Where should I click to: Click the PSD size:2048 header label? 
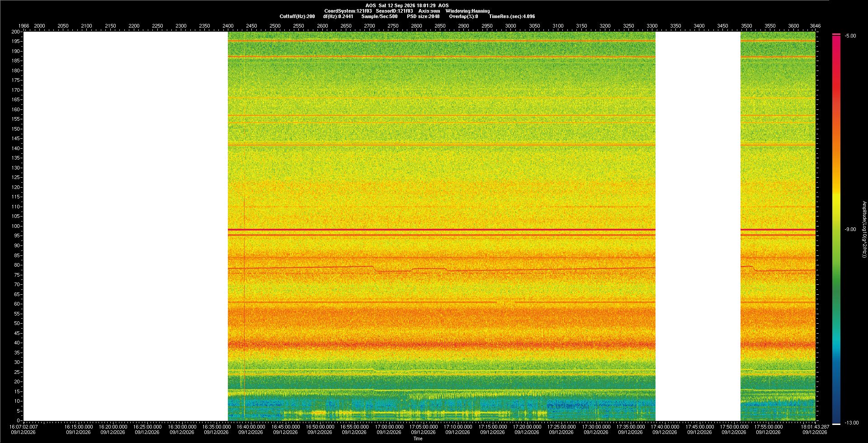(x=423, y=16)
